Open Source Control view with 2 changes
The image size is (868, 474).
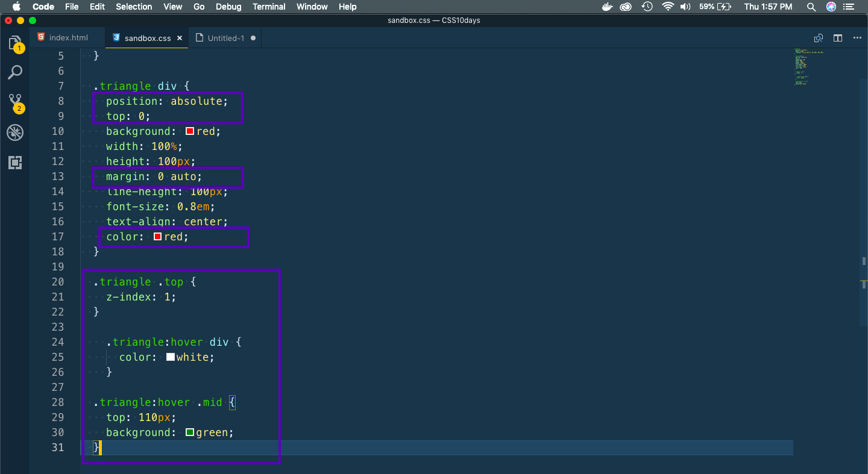[16, 102]
